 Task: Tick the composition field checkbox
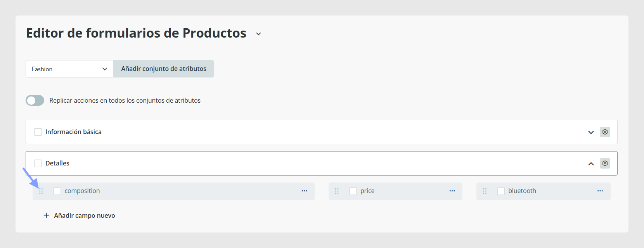click(57, 191)
